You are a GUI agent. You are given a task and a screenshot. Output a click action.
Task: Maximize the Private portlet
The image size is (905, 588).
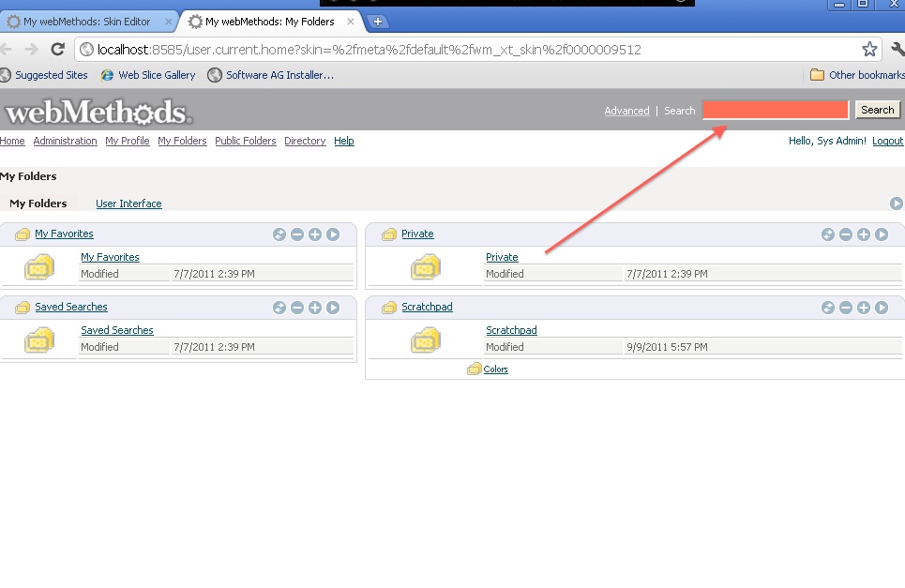tap(864, 234)
